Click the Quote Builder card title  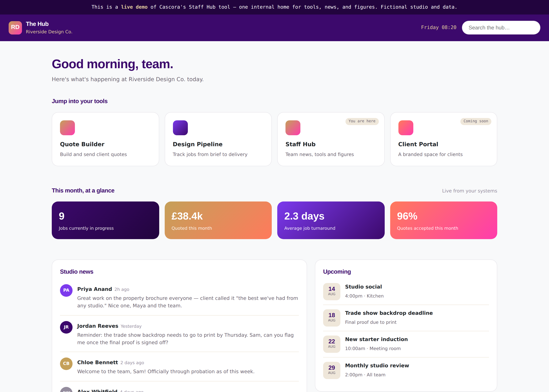pos(82,144)
